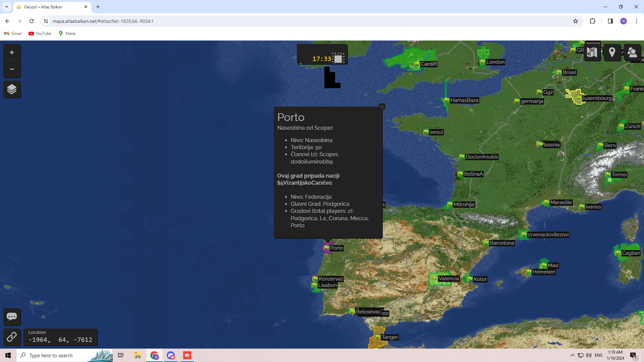The image size is (644, 362).
Task: Open File Explorer from taskbar
Action: [138, 355]
